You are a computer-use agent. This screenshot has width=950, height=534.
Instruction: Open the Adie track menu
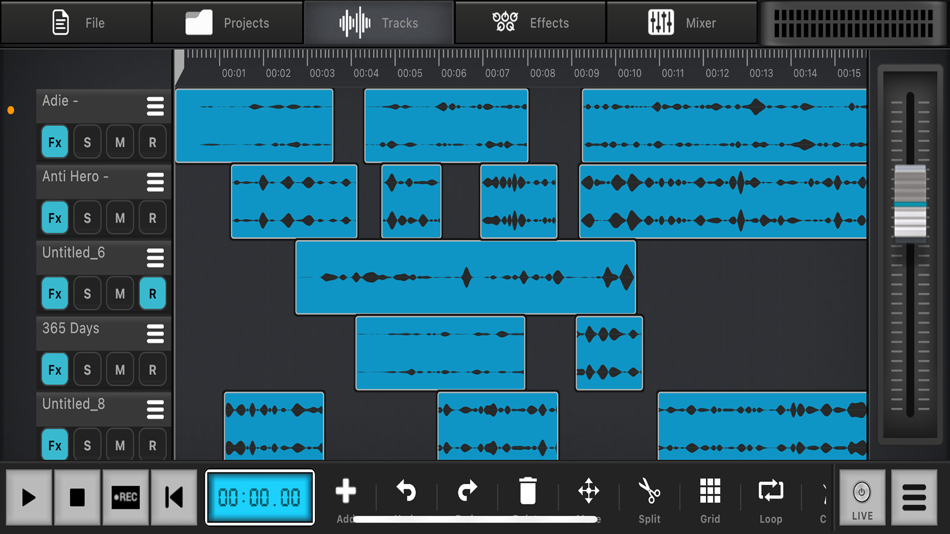point(155,107)
